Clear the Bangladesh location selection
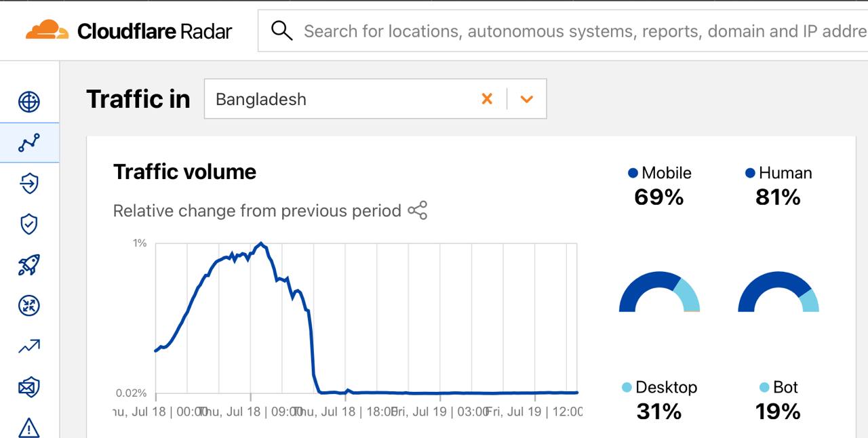 click(x=487, y=99)
